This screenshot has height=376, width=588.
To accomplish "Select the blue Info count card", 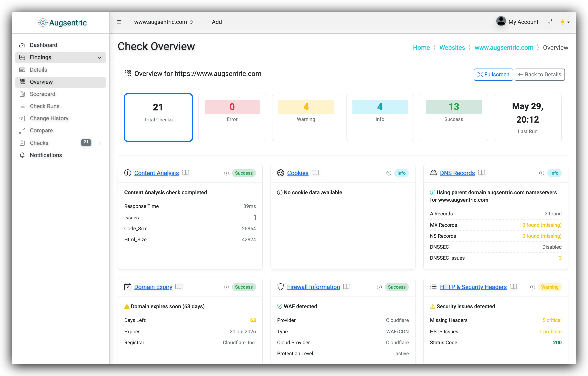I will point(380,117).
